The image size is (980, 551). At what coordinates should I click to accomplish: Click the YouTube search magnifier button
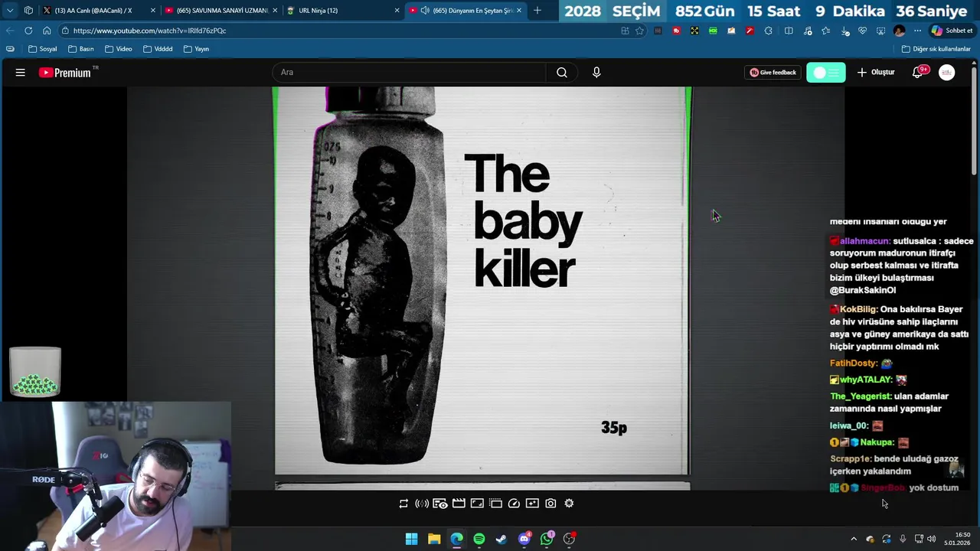click(562, 73)
